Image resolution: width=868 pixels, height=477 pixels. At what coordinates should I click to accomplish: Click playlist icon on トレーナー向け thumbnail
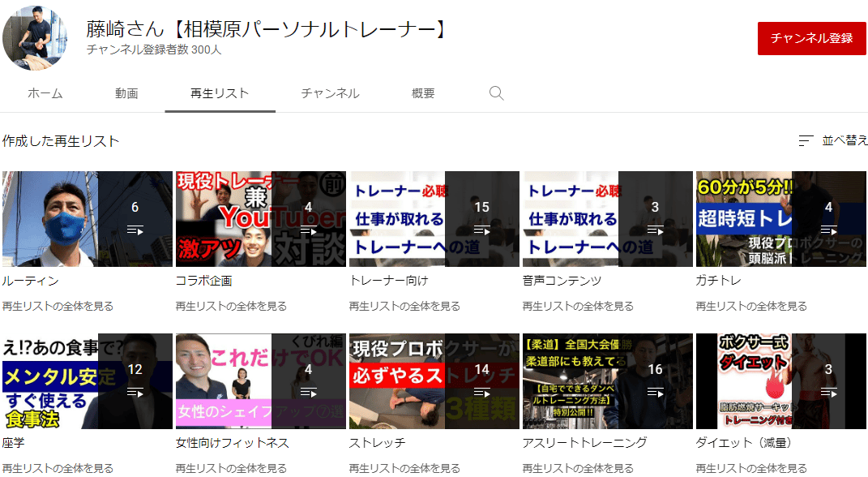(481, 230)
